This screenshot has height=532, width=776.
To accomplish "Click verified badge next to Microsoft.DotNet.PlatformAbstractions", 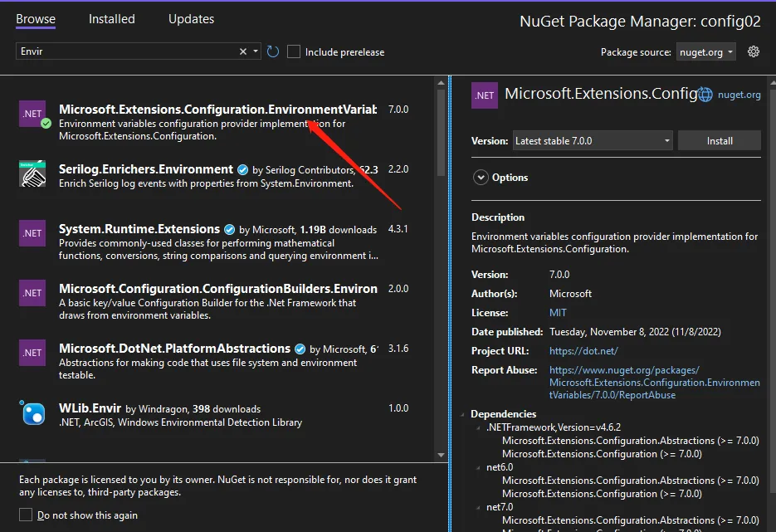I will tap(300, 349).
